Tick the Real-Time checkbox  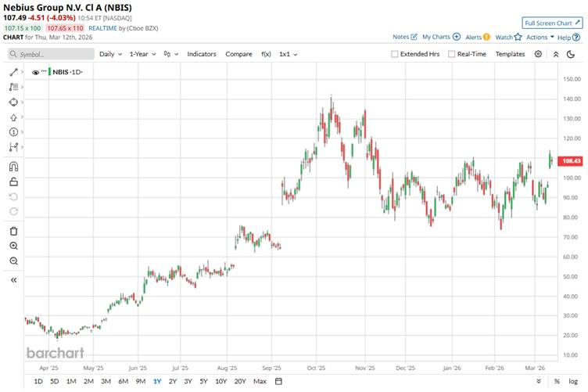click(x=452, y=54)
